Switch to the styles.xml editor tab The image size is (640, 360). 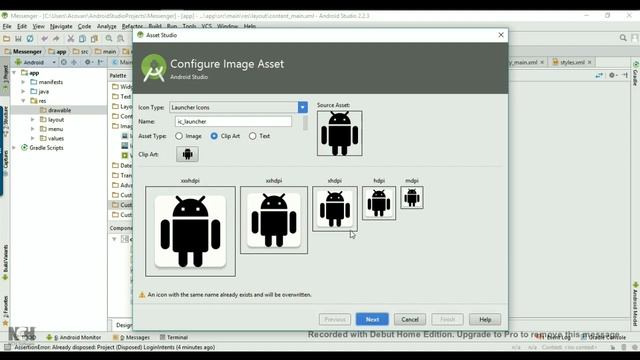[x=572, y=62]
